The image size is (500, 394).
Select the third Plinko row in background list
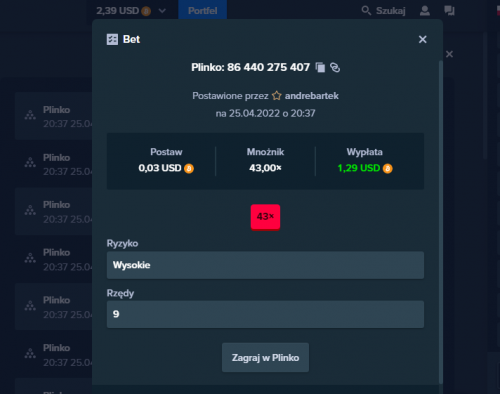click(x=53, y=212)
